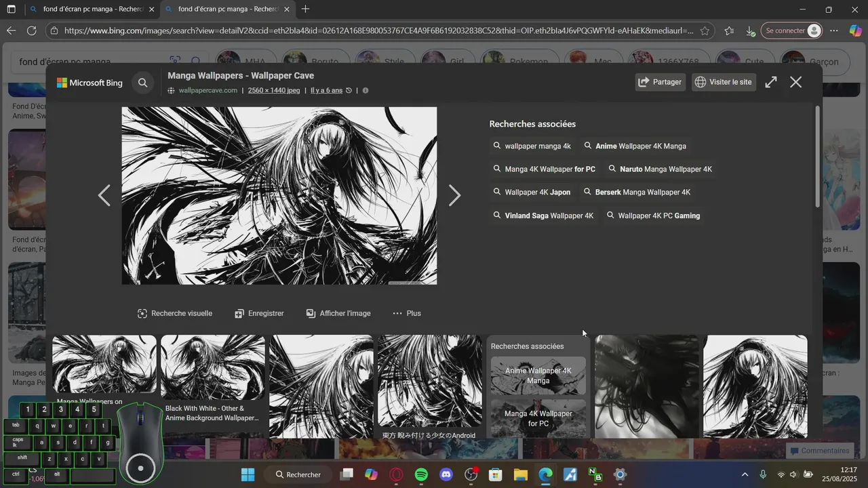Screen dimensions: 868x488
Task: Open the Plus more options menu
Action: pyautogui.click(x=407, y=313)
